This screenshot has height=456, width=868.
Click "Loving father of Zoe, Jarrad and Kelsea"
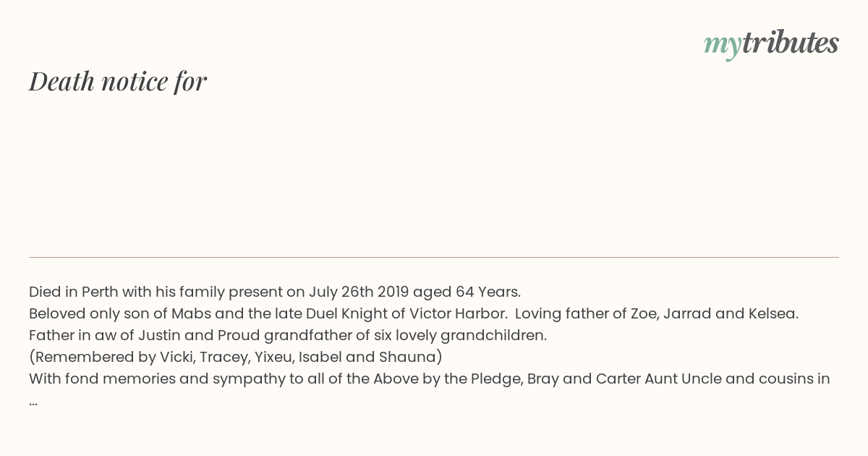pyautogui.click(x=657, y=313)
